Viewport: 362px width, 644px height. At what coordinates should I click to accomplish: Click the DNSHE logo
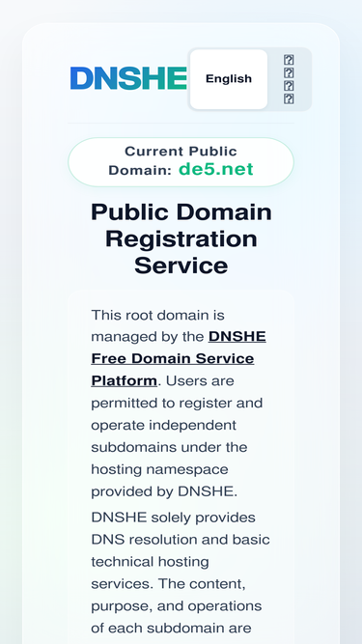coord(128,78)
